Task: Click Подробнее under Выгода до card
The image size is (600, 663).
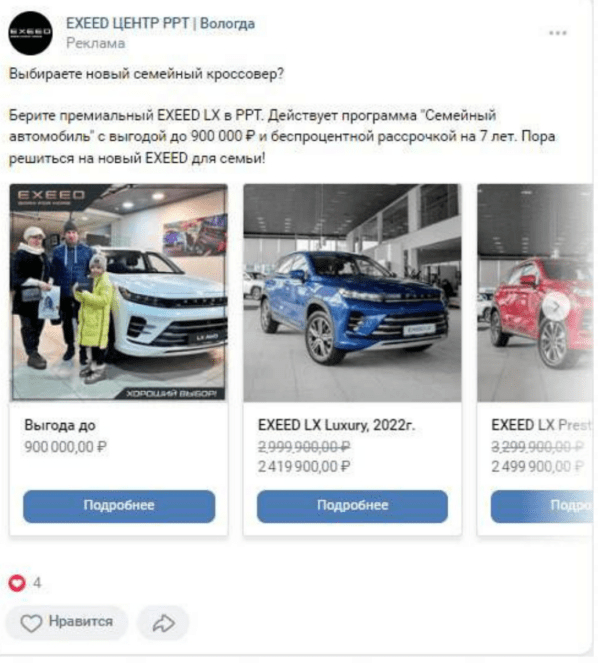Action: click(119, 506)
